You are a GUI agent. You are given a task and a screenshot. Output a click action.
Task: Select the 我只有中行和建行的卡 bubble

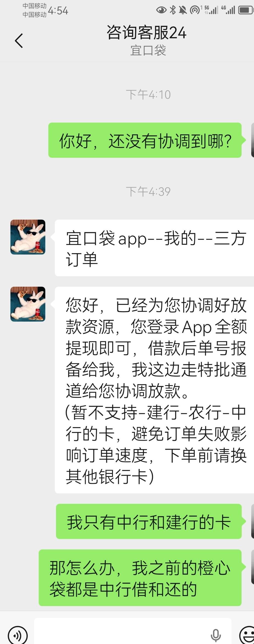(x=149, y=521)
